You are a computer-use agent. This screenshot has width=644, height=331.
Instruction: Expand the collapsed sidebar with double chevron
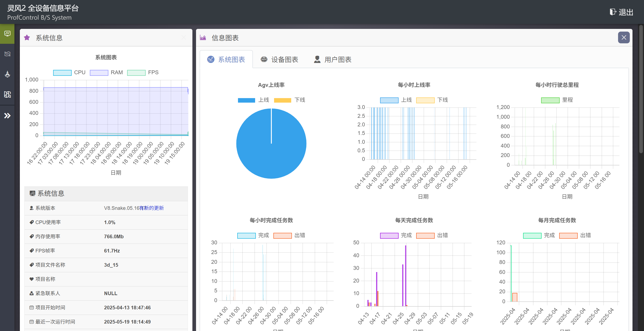(x=7, y=116)
